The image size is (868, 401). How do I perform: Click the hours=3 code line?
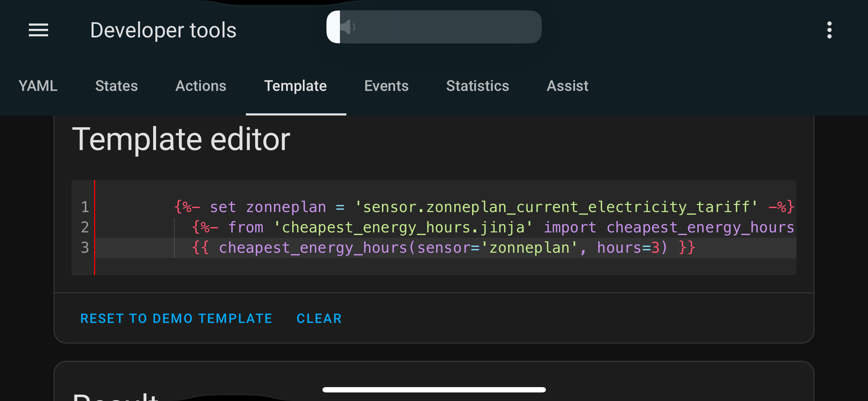coord(442,248)
